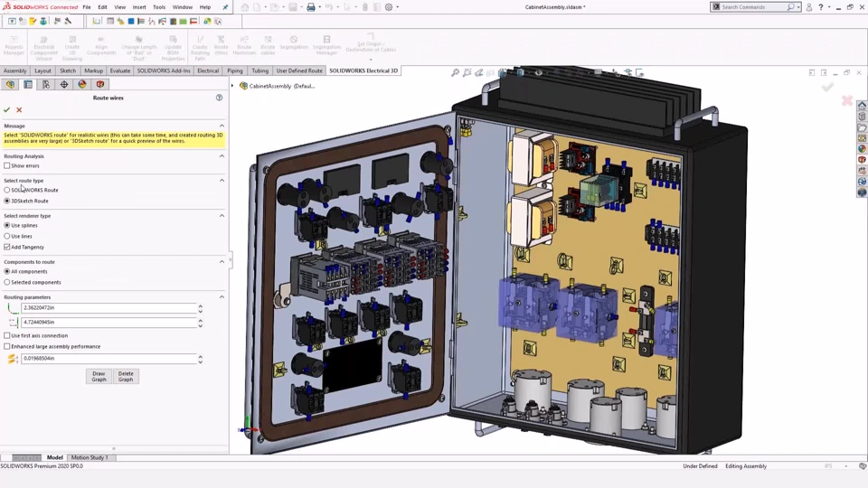The width and height of the screenshot is (868, 488).
Task: Collapse the Select renderer type section
Action: pyautogui.click(x=222, y=216)
